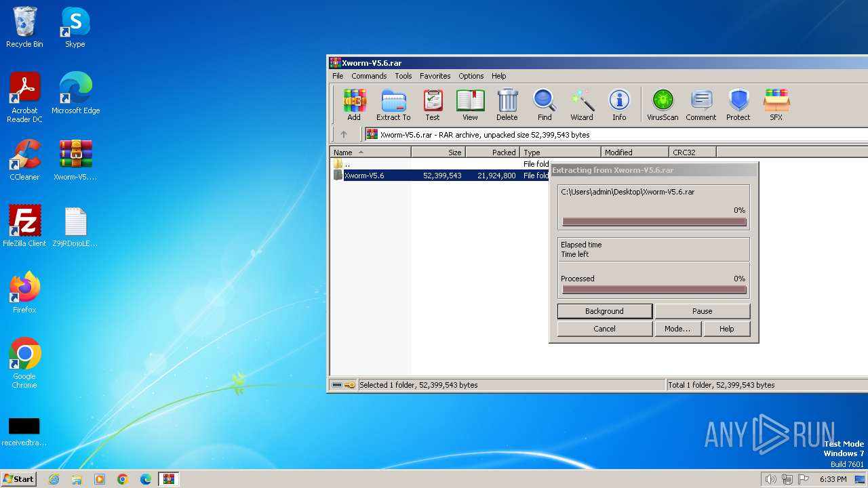The width and height of the screenshot is (868, 488).
Task: Sort by the CRC32 column header
Action: 693,152
